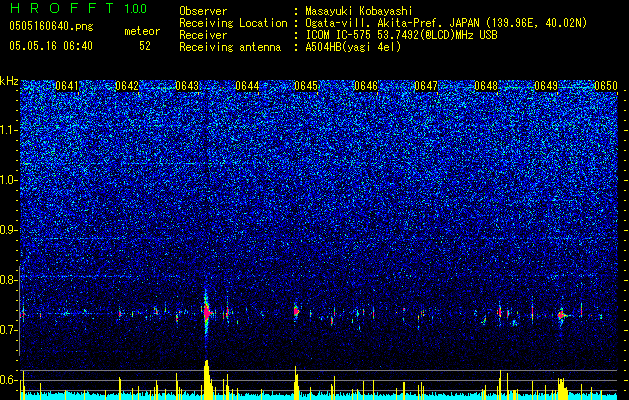Click the 1.0 kHz axis label
The height and width of the screenshot is (400, 629).
click(x=9, y=180)
